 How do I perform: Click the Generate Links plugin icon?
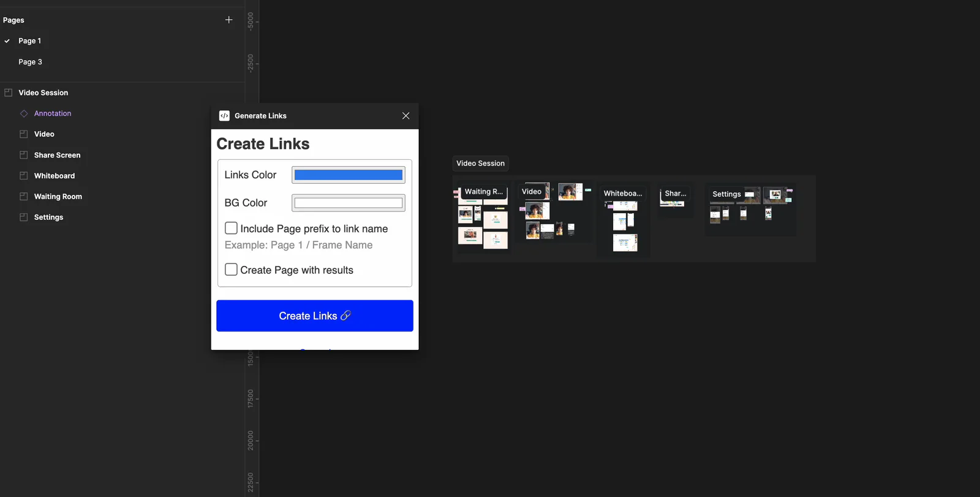(224, 116)
